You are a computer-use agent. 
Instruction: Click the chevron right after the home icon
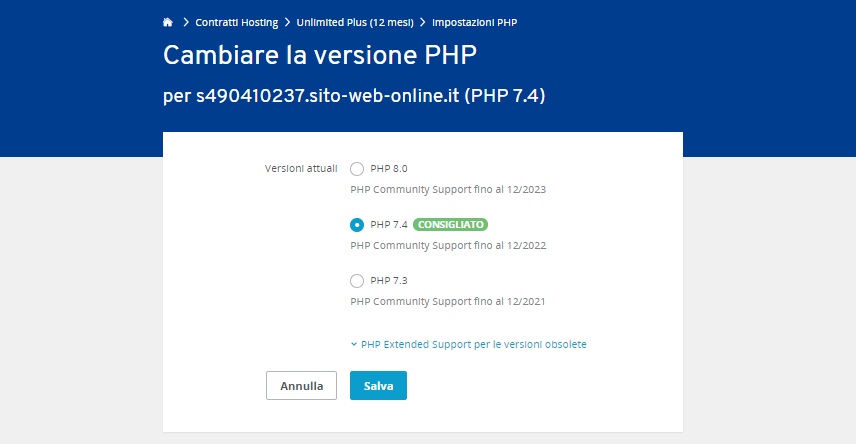click(x=184, y=21)
